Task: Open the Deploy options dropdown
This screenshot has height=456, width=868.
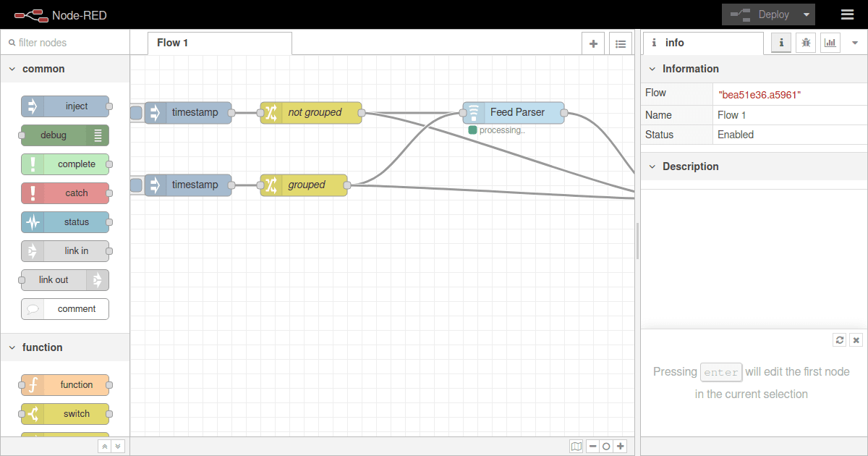Action: click(x=806, y=14)
